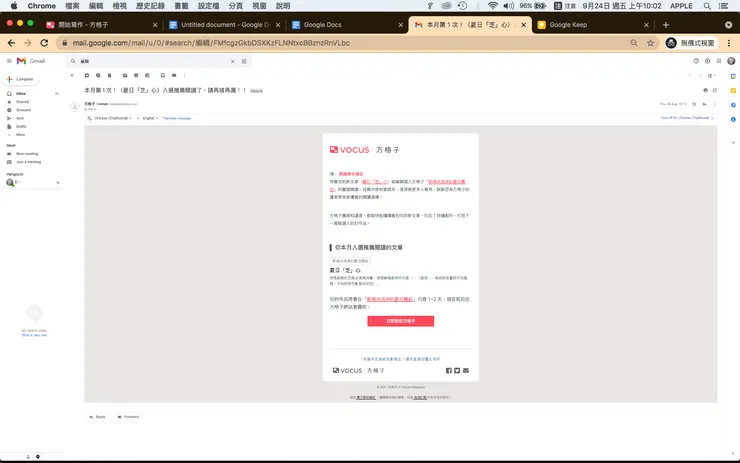The width and height of the screenshot is (740, 463).
Task: Open the Starred folder
Action: click(22, 101)
